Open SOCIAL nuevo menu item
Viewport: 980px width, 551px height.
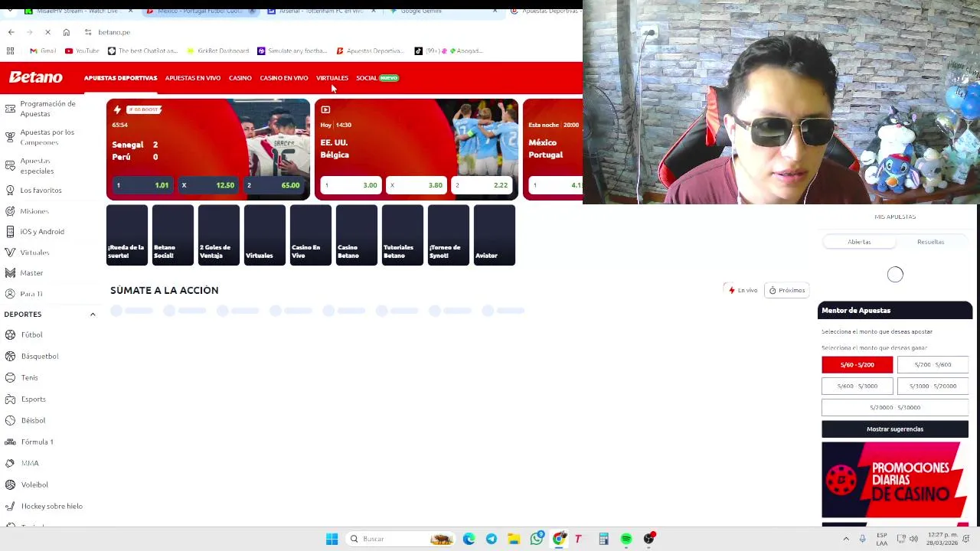[x=377, y=78]
